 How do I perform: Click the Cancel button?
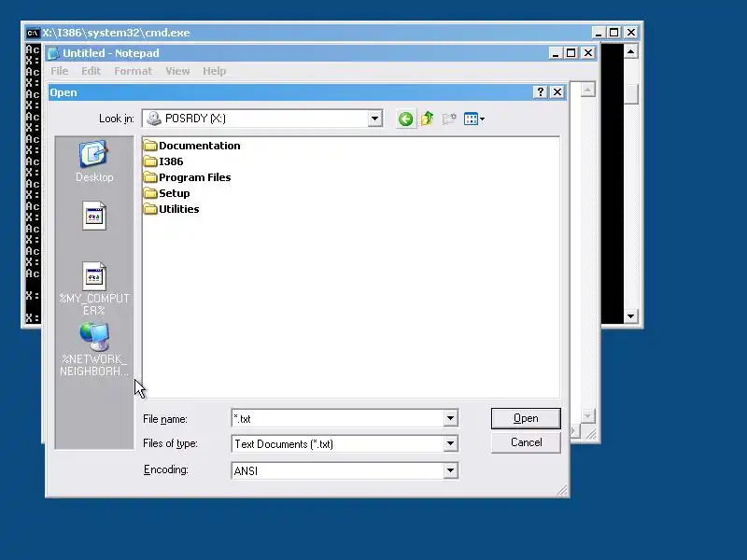[526, 442]
